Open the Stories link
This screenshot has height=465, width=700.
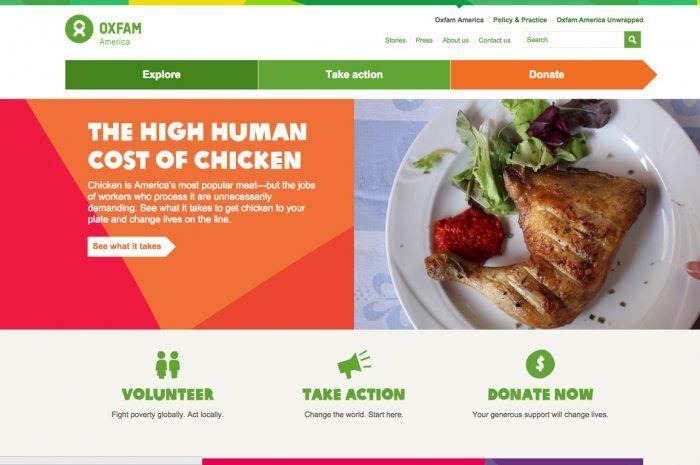(x=396, y=40)
